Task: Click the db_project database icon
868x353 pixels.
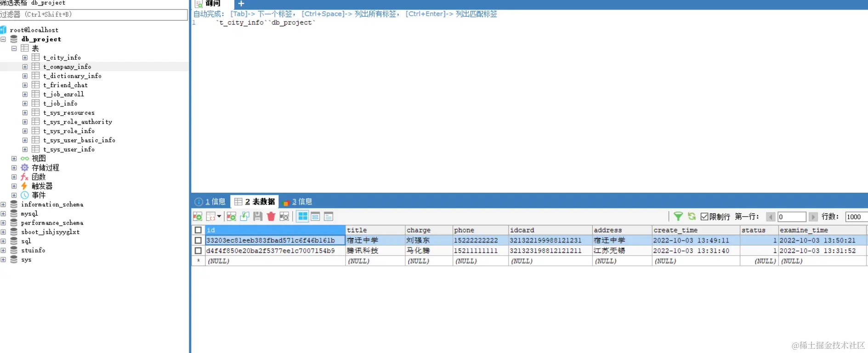Action: 14,39
